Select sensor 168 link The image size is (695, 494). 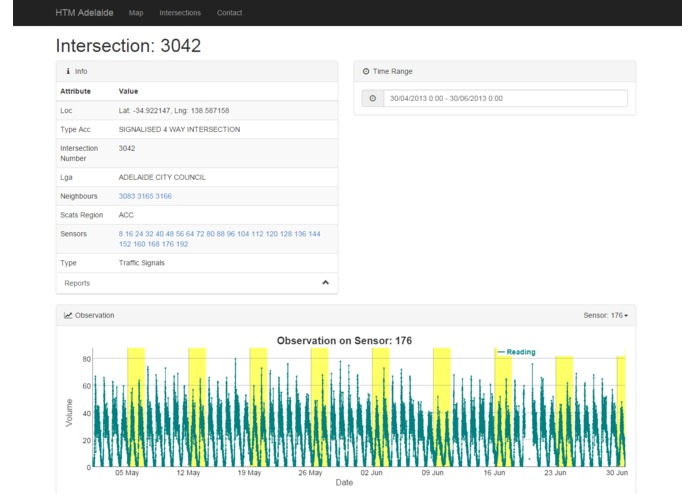click(x=153, y=244)
